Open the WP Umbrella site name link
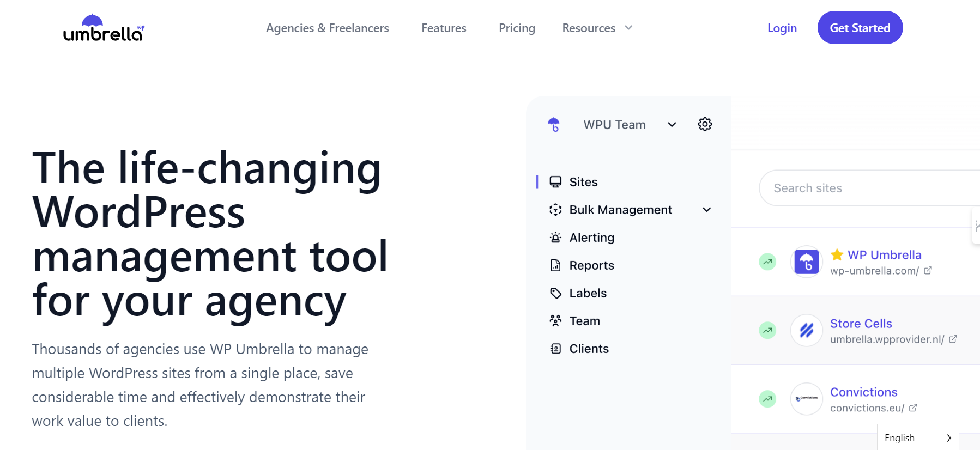The height and width of the screenshot is (450, 980). click(x=885, y=254)
